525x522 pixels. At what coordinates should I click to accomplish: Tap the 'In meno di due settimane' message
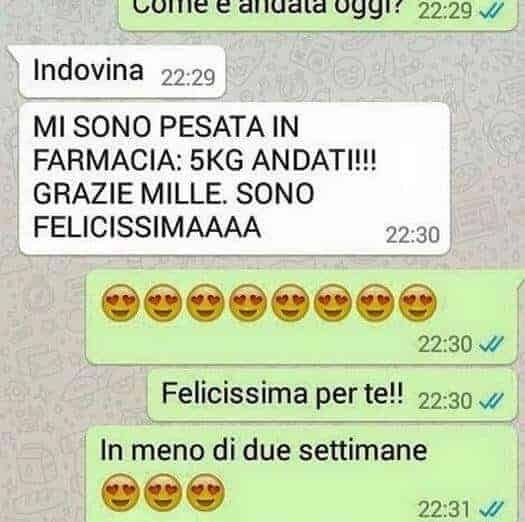[x=301, y=473]
